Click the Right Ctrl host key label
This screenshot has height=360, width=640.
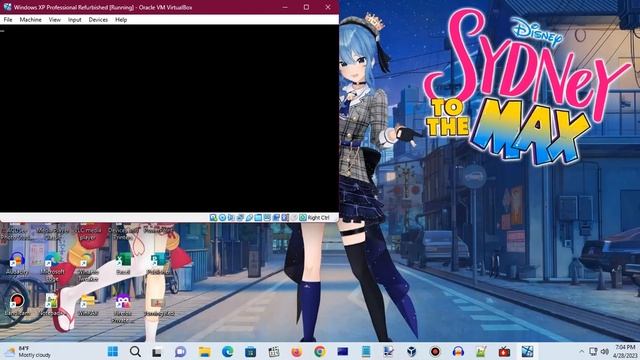coord(318,218)
